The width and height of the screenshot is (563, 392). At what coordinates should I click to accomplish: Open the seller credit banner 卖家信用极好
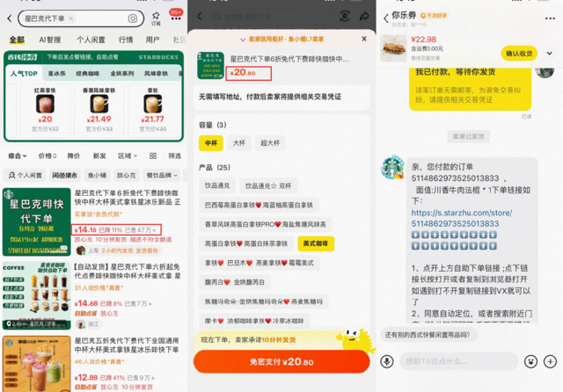tap(282, 39)
